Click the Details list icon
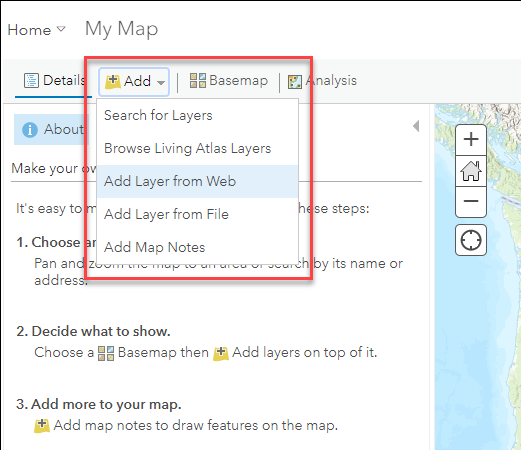The width and height of the screenshot is (521, 450). [x=31, y=81]
